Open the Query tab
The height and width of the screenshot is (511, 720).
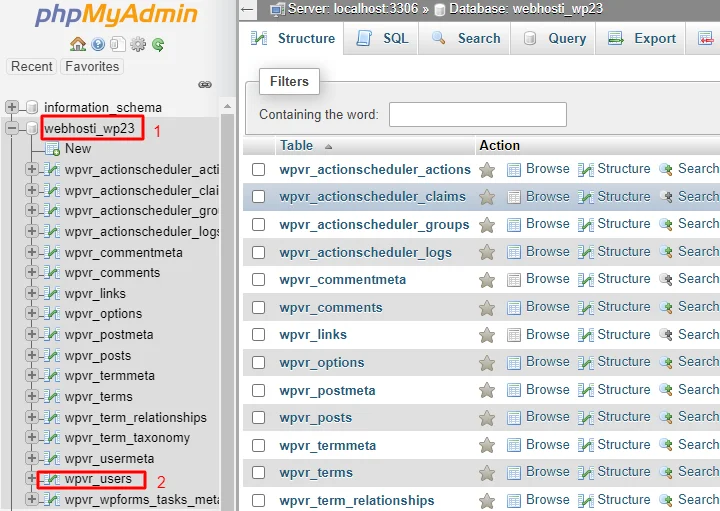click(554, 39)
